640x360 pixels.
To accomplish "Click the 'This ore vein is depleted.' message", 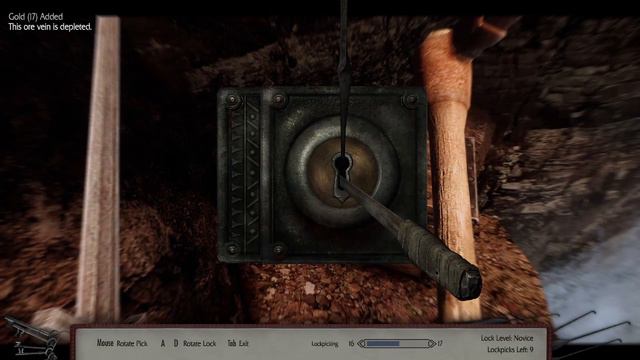I will click(50, 27).
